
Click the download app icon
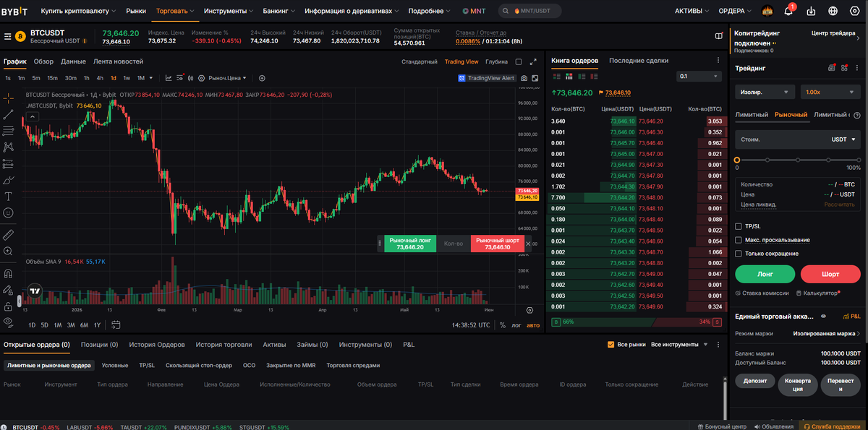[812, 11]
